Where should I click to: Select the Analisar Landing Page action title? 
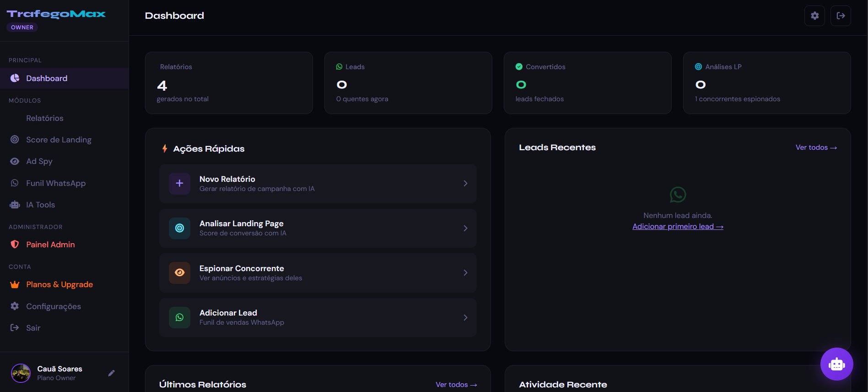click(x=242, y=223)
